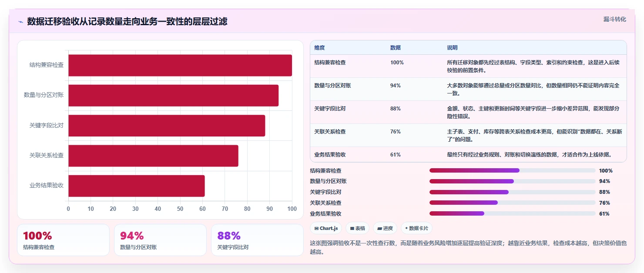Click the 漏斗转化 tag in header

coord(615,19)
